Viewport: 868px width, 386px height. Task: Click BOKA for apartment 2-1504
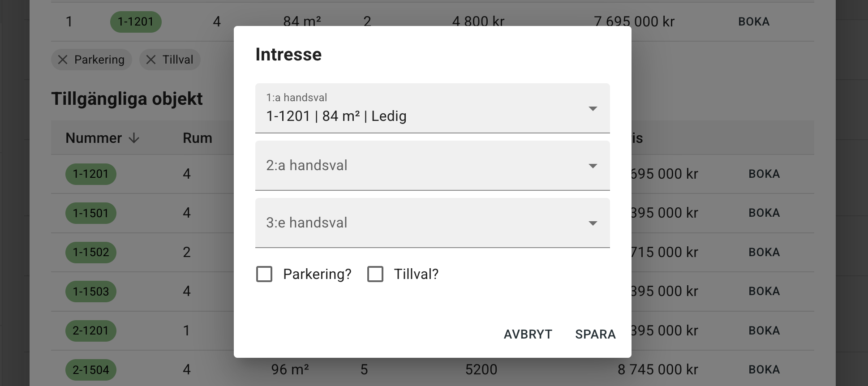coord(764,369)
